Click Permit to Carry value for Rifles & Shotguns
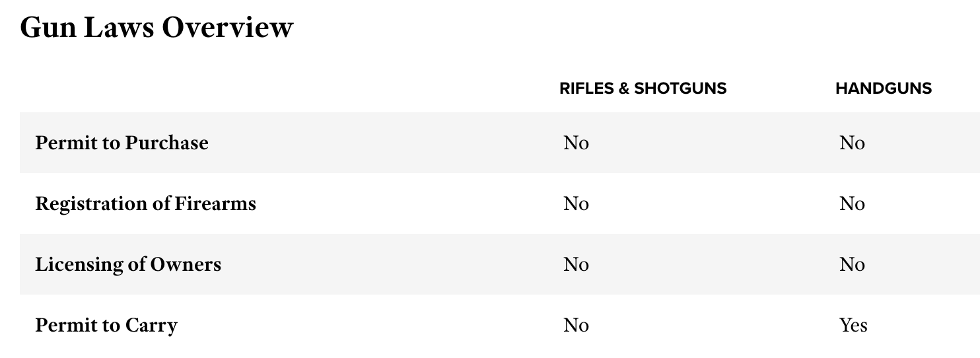Screen dimensions: 980x358 [x=576, y=325]
